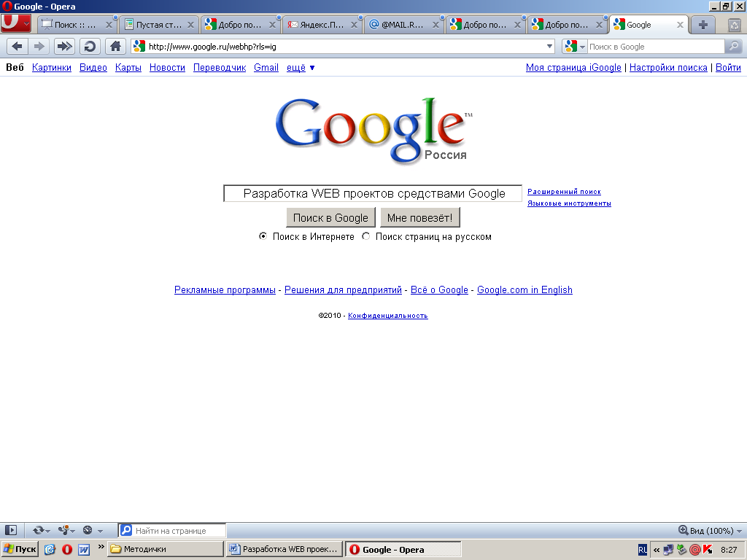Launch Opera from quick launch bar
The image size is (747, 560).
[x=67, y=549]
